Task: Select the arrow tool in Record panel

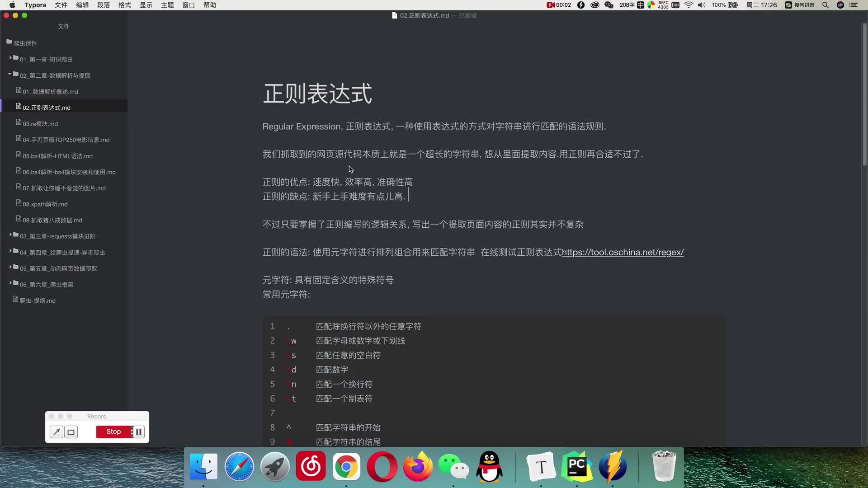Action: [x=57, y=432]
